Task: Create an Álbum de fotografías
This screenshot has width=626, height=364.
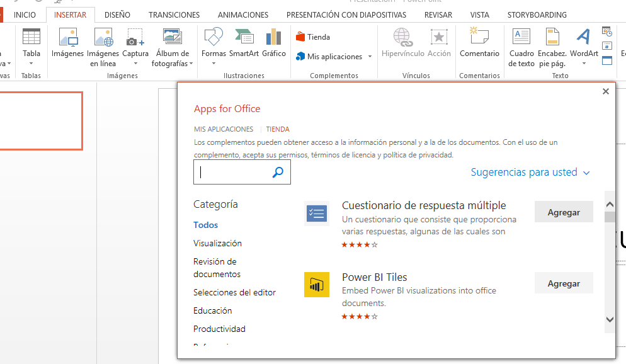Action: pyautogui.click(x=173, y=37)
